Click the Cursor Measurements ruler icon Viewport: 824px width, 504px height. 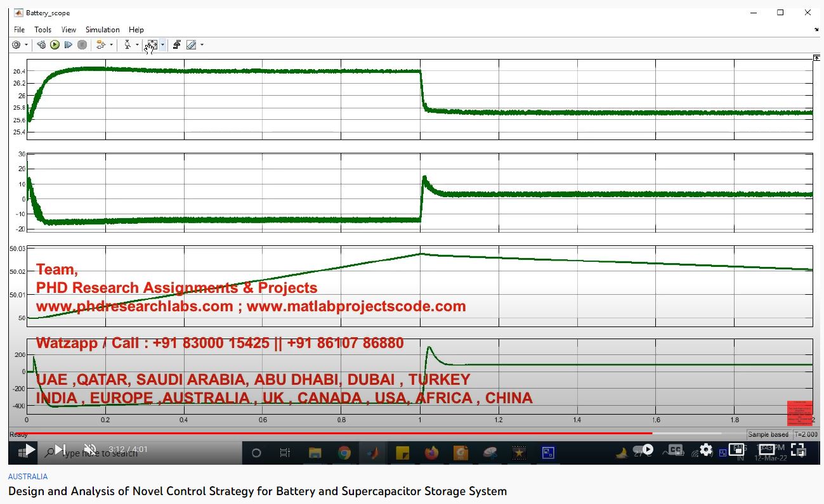pyautogui.click(x=191, y=45)
